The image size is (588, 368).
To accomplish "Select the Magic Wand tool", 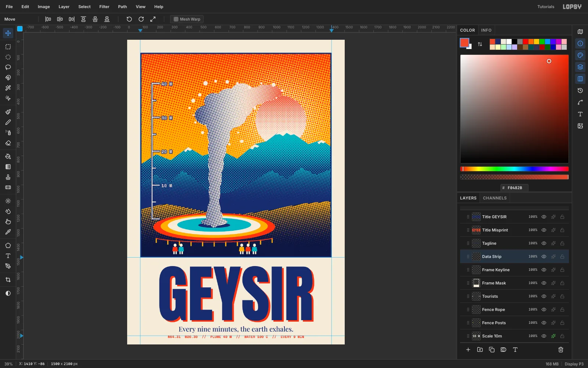I will click(8, 88).
